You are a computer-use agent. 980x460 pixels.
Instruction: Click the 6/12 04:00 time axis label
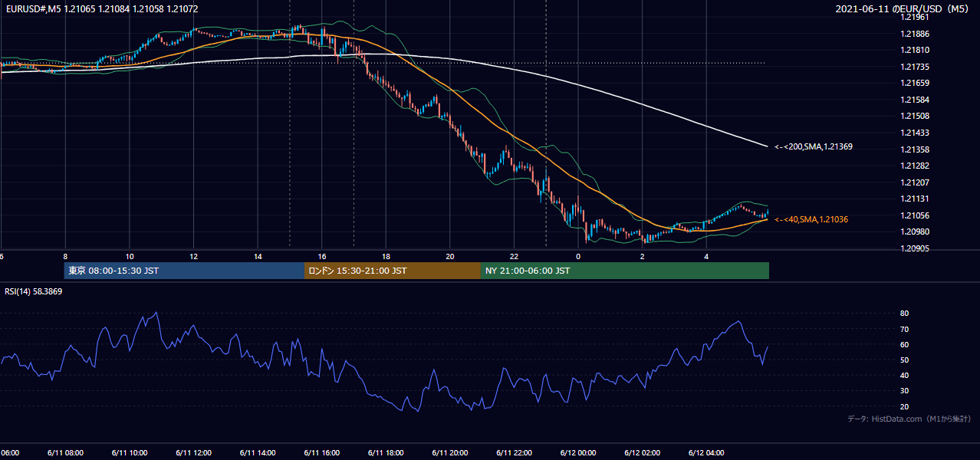pyautogui.click(x=706, y=452)
